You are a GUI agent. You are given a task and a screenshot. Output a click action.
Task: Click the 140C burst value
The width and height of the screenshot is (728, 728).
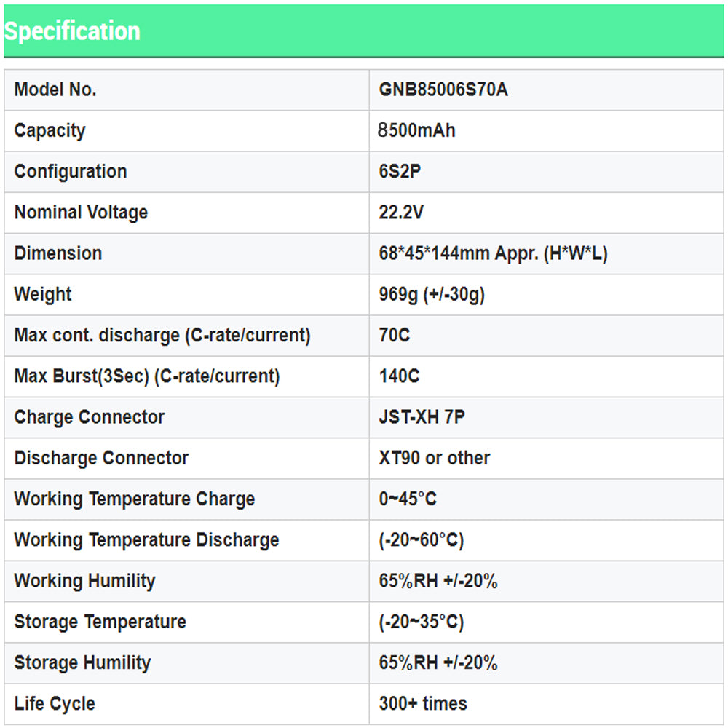(399, 376)
